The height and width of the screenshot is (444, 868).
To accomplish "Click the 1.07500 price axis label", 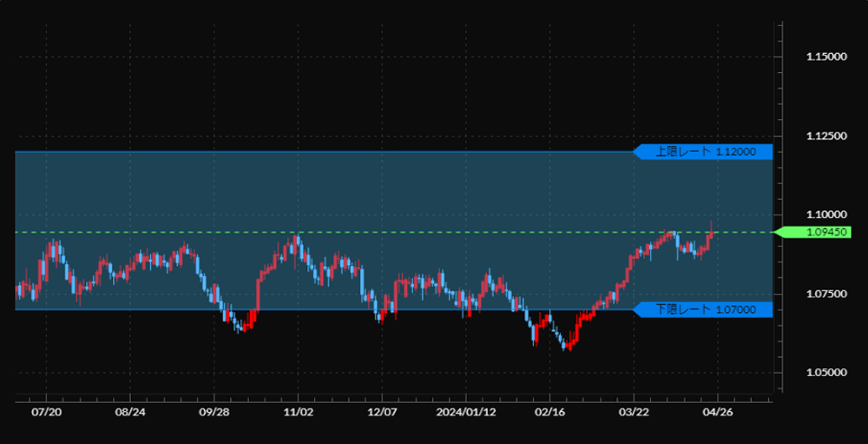I will [x=826, y=294].
